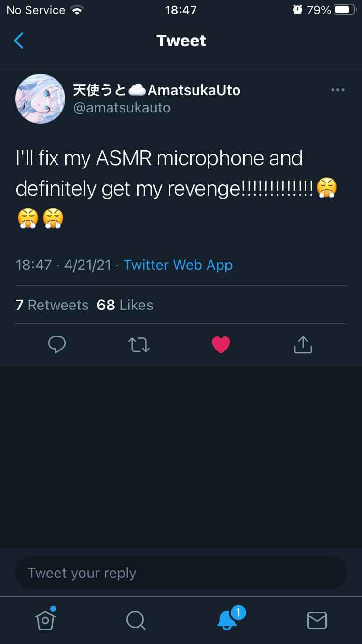The image size is (362, 644).
Task: Tap the AmatsukaUto profile avatar
Action: pos(41,98)
